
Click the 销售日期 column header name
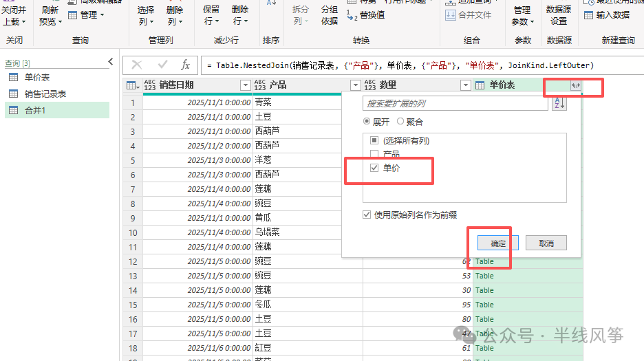click(x=176, y=85)
